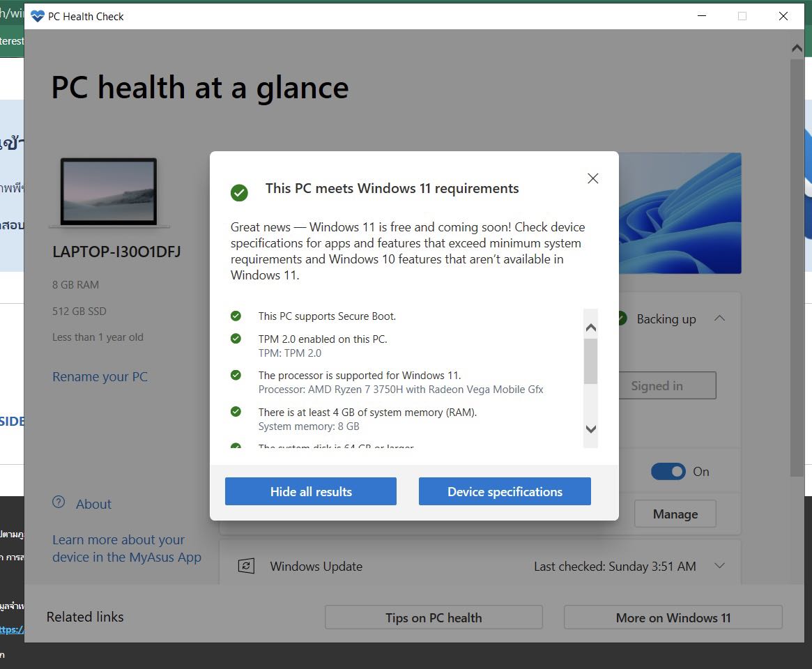Viewport: 812px width, 669px height.
Task: Click the Windows Update refresh icon
Action: coord(246,566)
